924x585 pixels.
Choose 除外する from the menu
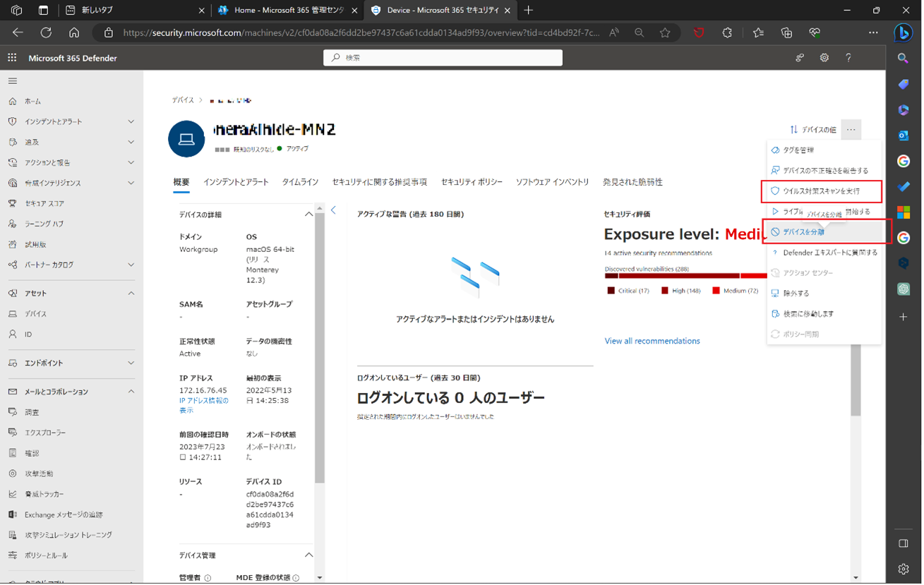pyautogui.click(x=824, y=294)
